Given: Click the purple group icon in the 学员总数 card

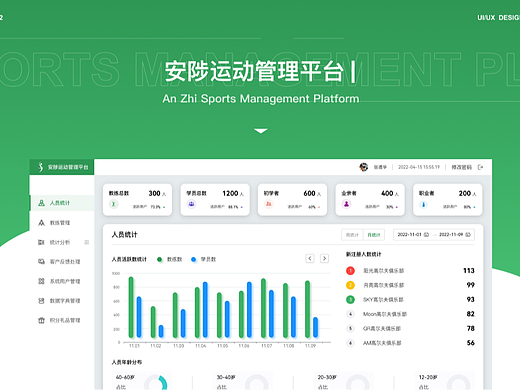Looking at the screenshot, I should tap(191, 204).
